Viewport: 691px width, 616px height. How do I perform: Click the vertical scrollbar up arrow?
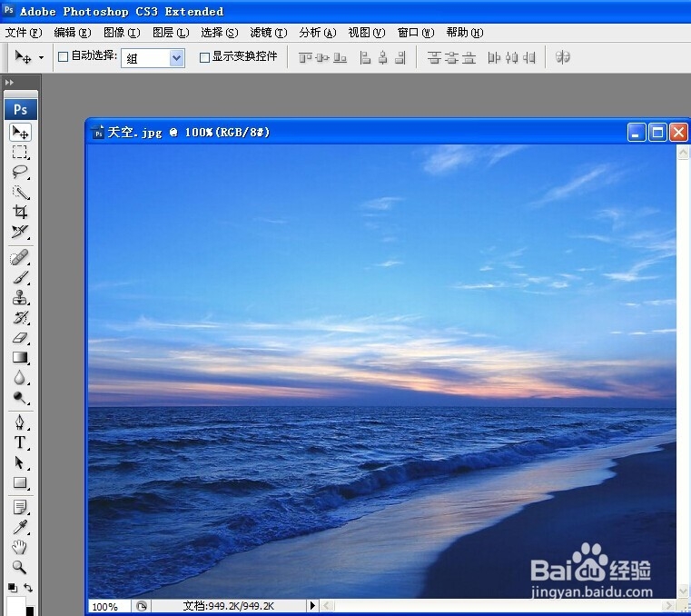point(683,153)
